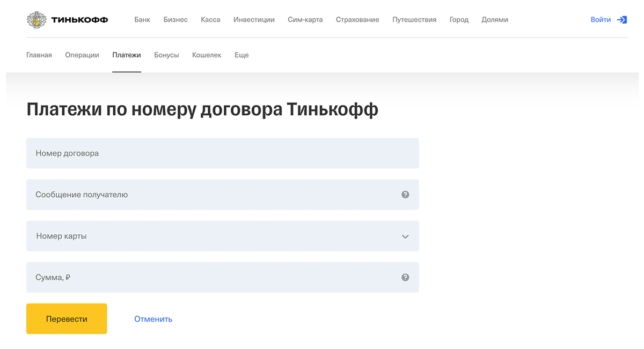This screenshot has width=644, height=349.
Task: Switch to the Операции tab
Action: point(82,55)
